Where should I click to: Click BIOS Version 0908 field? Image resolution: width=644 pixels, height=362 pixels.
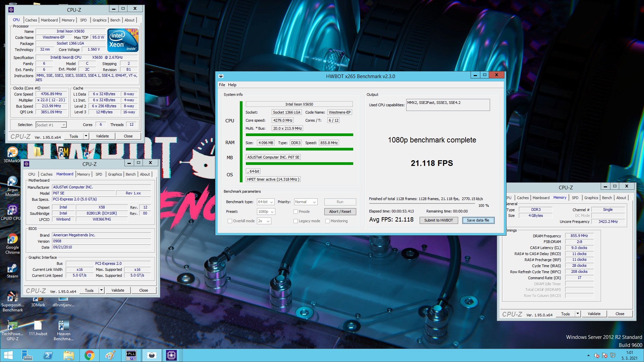(101, 241)
